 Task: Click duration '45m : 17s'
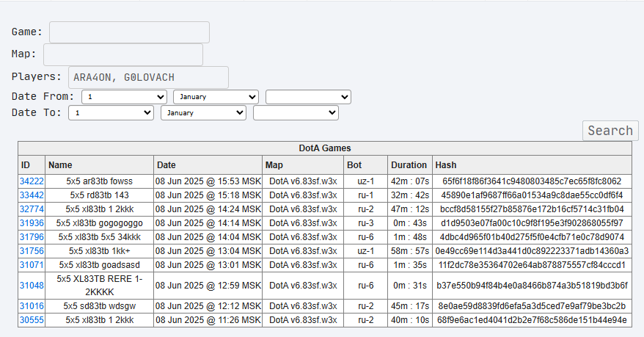410,306
